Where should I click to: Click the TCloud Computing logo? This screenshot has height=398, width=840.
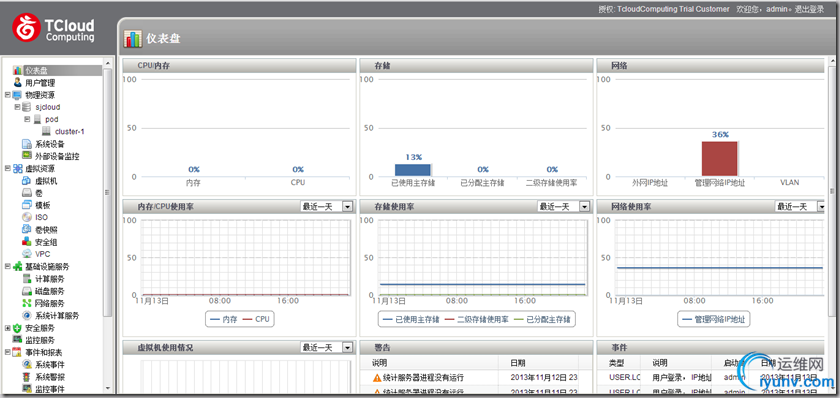tap(54, 28)
